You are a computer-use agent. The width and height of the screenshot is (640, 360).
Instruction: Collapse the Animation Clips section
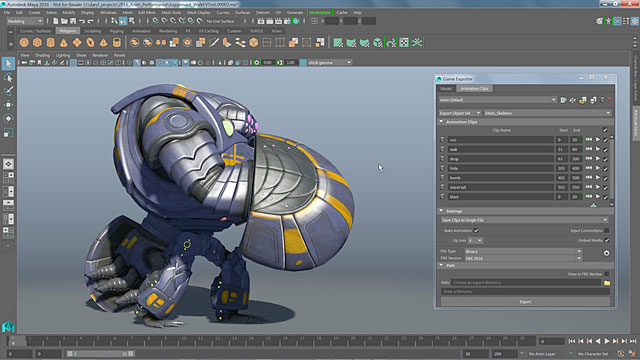(441, 122)
